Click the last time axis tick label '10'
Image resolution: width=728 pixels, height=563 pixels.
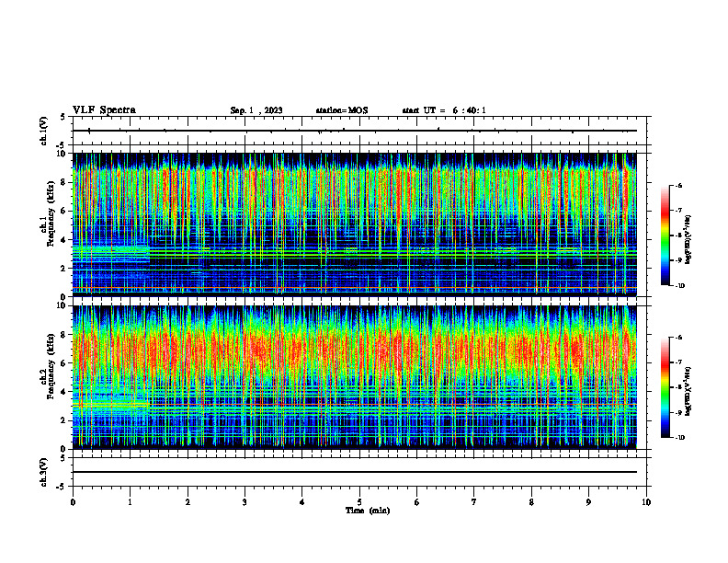(x=646, y=502)
